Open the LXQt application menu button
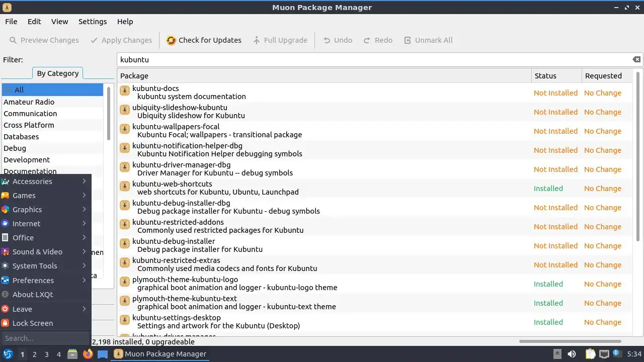This screenshot has height=362, width=644. 8,354
